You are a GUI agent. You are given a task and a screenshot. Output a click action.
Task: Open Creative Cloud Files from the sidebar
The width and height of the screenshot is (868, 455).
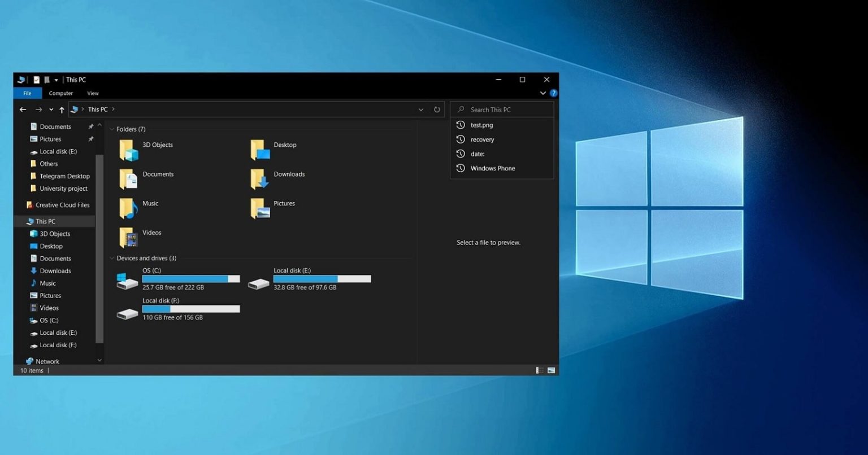click(58, 204)
